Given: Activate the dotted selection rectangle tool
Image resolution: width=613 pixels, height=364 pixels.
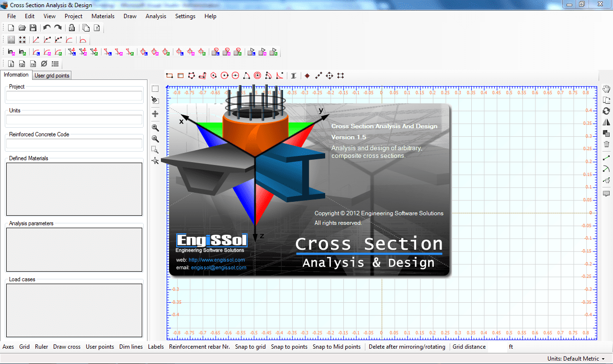Looking at the screenshot, I should point(155,89).
